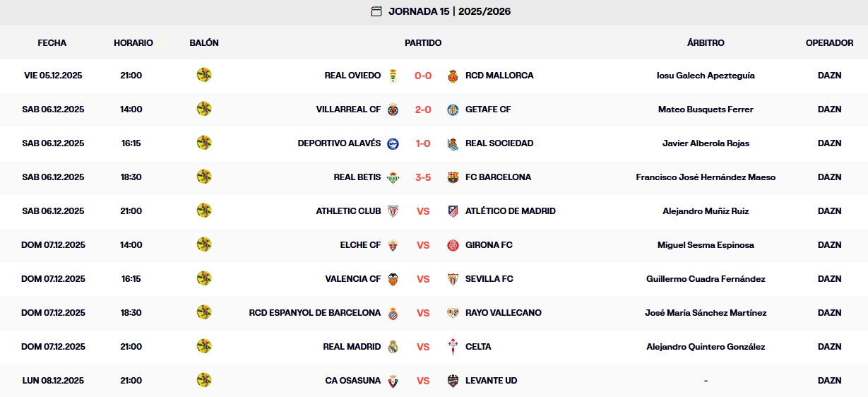Click the calendar icon beside Jornada 15
This screenshot has width=868, height=397.
click(376, 11)
